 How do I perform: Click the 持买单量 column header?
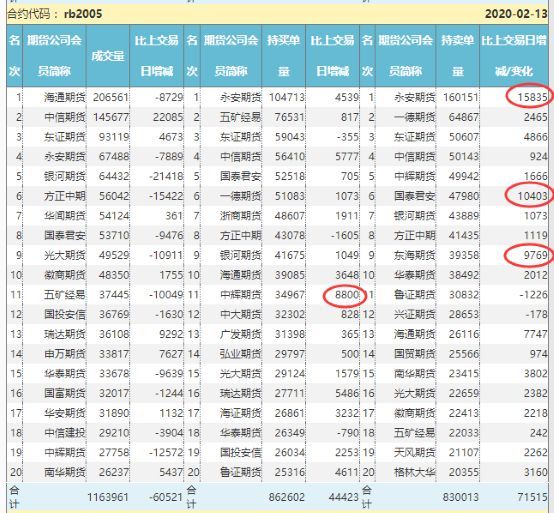tap(283, 55)
